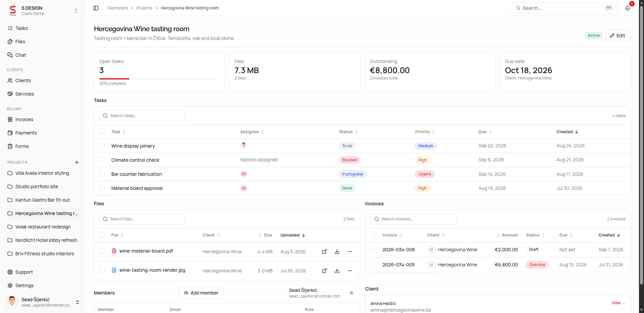Remove member Sead Šijerkić with red X

(x=352, y=293)
